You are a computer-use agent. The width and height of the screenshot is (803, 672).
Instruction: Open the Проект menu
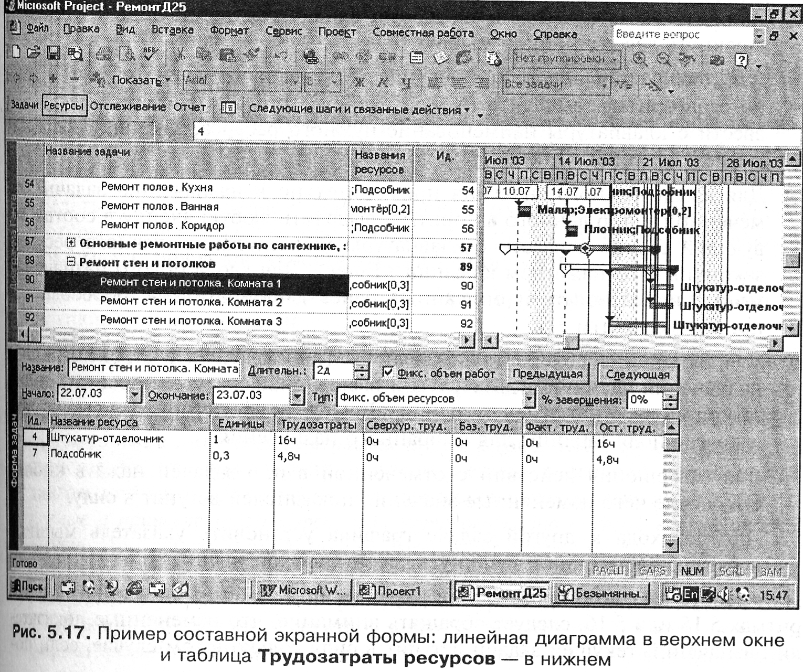click(337, 32)
